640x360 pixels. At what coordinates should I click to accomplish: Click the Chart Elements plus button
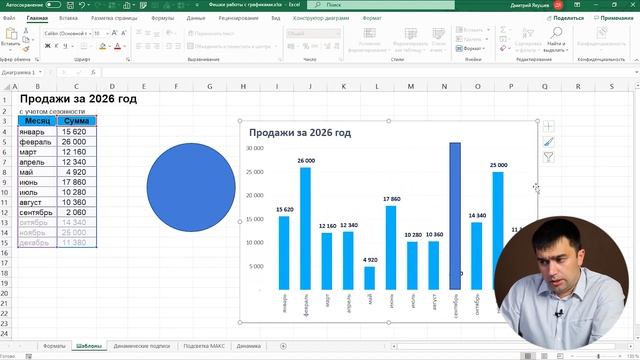point(549,127)
